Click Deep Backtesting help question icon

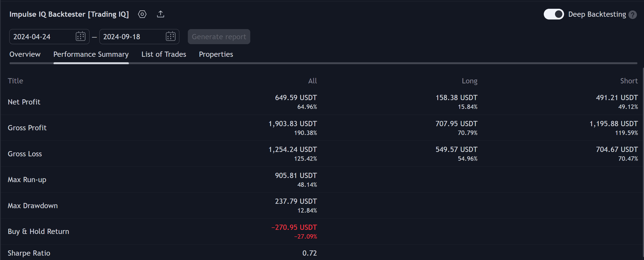pos(633,15)
